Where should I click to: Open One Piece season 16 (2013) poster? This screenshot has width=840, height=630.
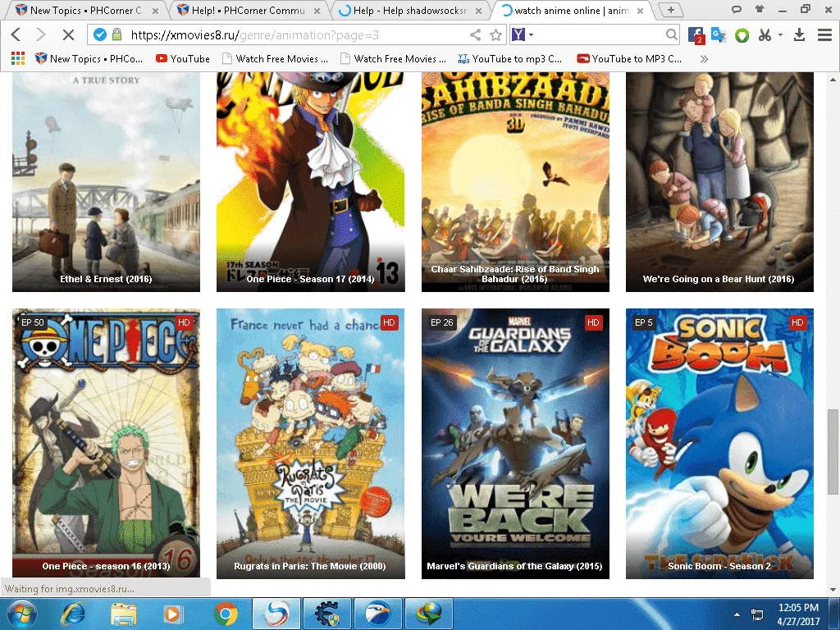[x=106, y=444]
